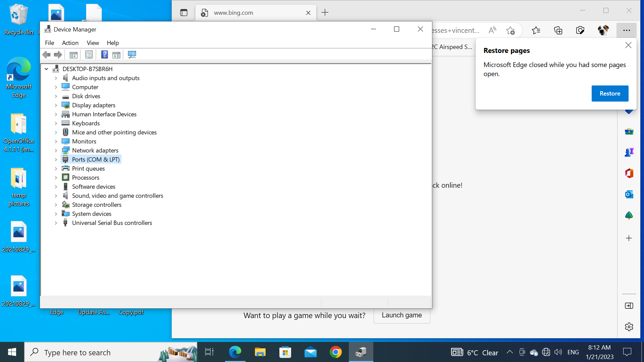644x362 pixels.
Task: Expand Ports (COM & LPT) node
Action: pyautogui.click(x=56, y=160)
